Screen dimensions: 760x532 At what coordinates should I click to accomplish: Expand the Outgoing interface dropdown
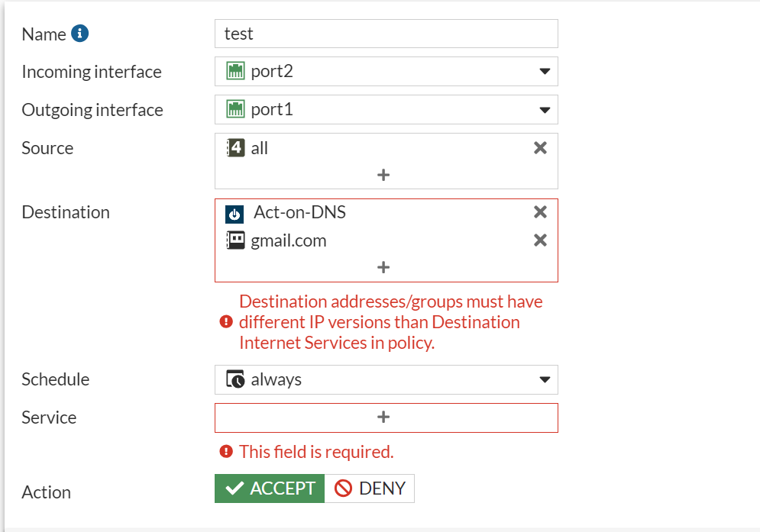[x=545, y=109]
